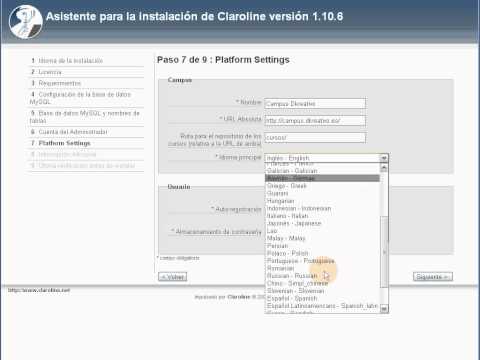Click the language list scrollbar thumb

coord(384,252)
